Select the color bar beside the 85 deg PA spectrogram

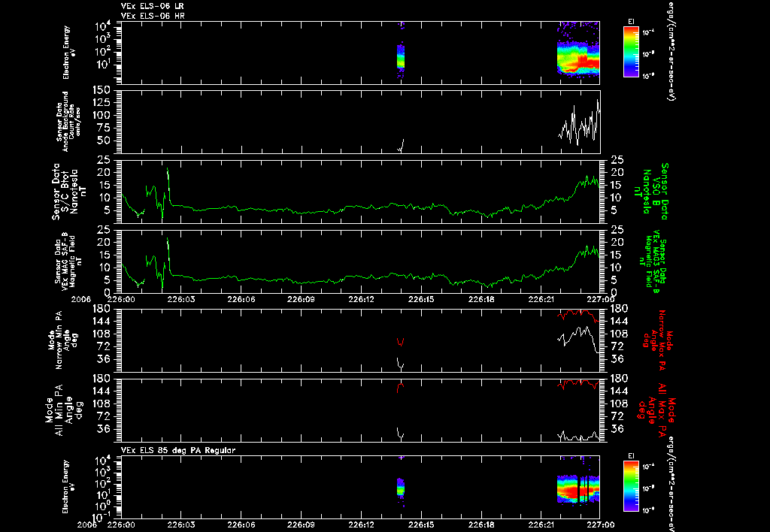coord(631,486)
